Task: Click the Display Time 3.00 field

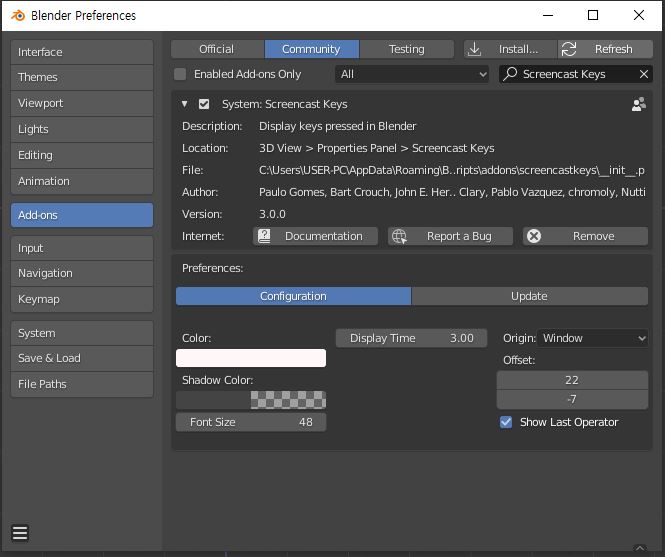Action: click(x=411, y=338)
